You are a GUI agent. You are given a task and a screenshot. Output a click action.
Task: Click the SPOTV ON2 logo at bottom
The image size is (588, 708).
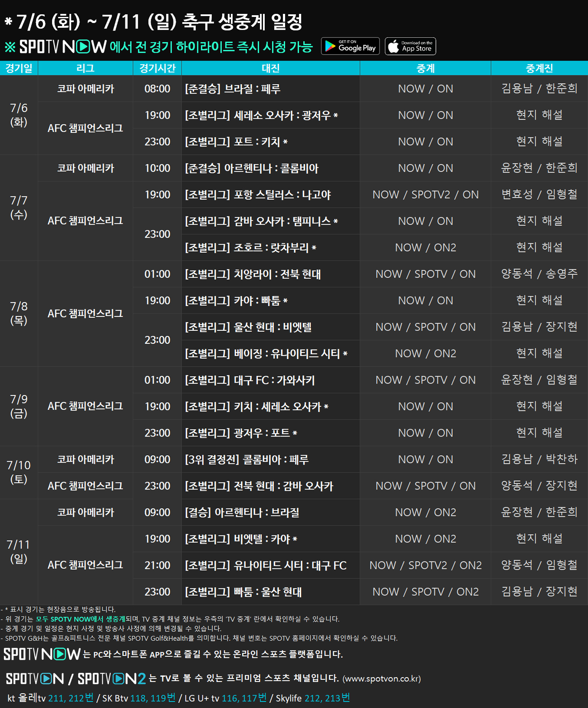(111, 679)
